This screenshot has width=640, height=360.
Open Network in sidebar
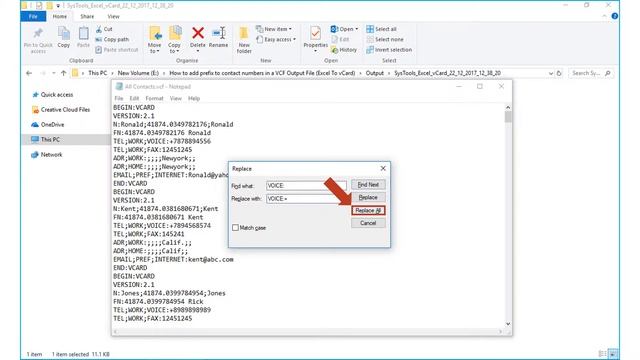click(x=47, y=155)
